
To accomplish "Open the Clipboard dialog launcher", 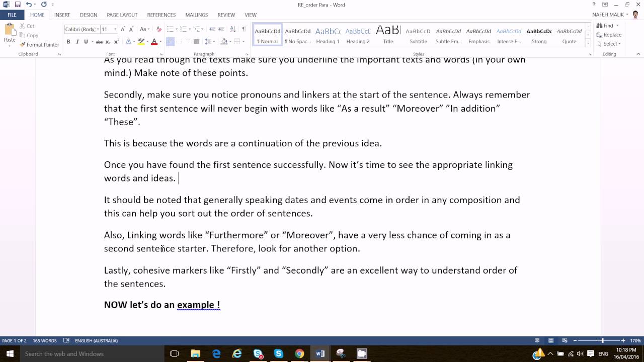I will [59, 54].
